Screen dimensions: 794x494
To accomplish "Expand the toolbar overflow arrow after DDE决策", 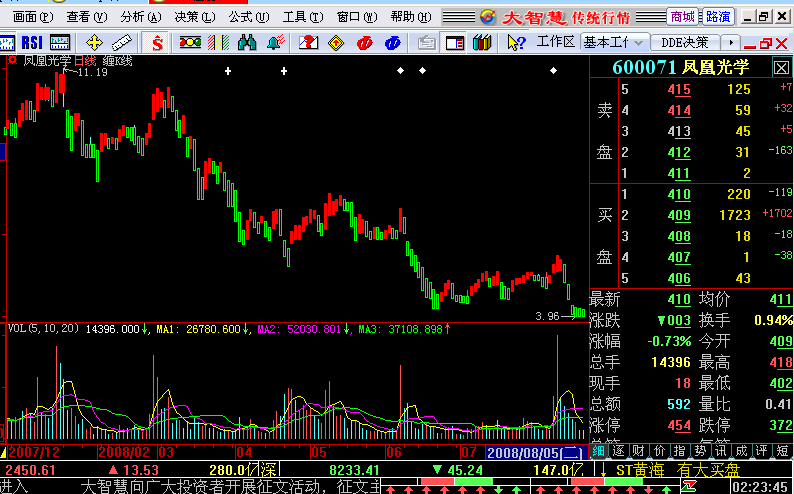I will (x=730, y=43).
